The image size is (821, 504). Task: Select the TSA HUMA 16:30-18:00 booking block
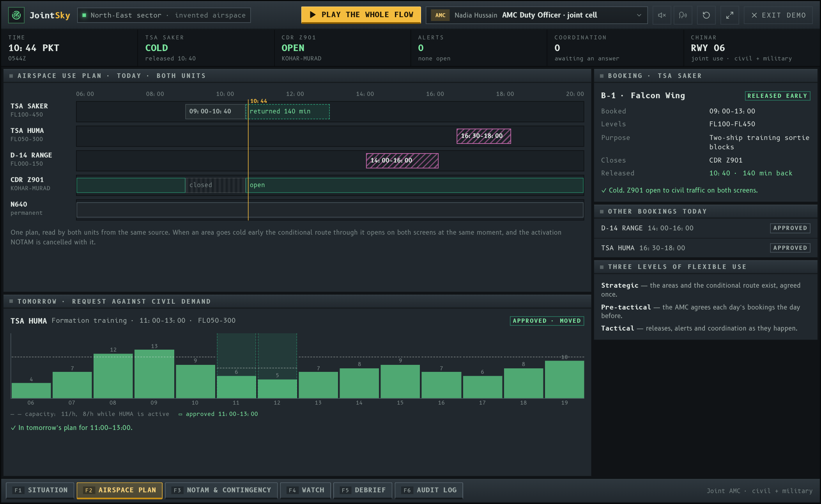(x=484, y=136)
